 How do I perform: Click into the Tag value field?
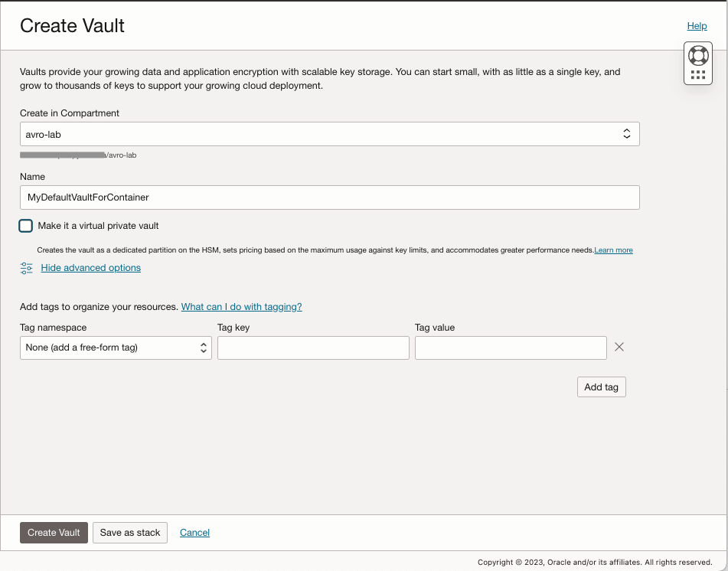click(511, 347)
